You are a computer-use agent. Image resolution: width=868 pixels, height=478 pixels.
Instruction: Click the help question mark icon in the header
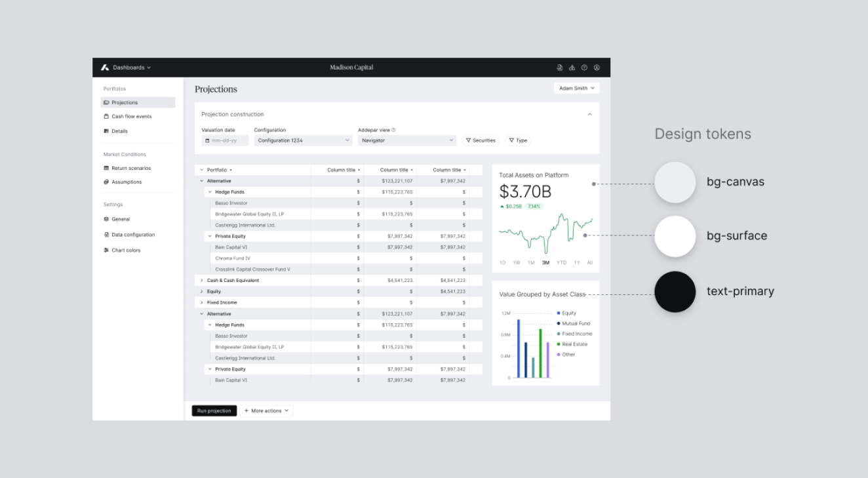point(584,68)
